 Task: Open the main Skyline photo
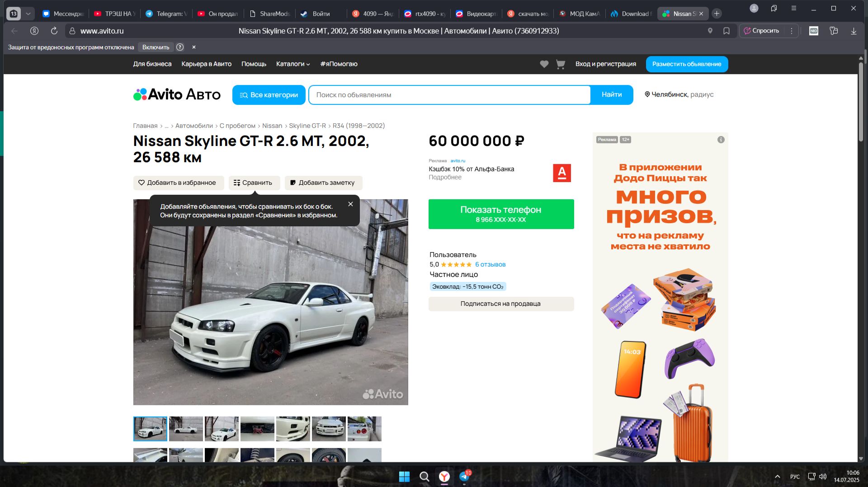(270, 302)
